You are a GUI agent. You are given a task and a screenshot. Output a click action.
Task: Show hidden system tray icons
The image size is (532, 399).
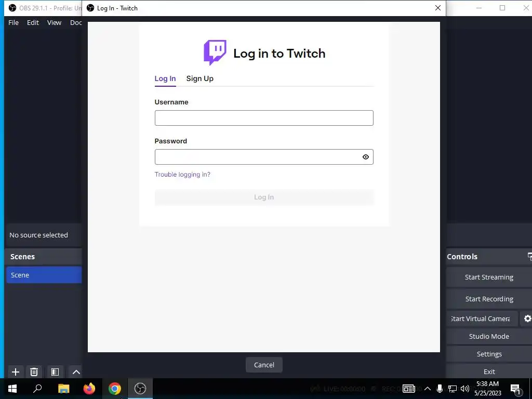tap(428, 389)
